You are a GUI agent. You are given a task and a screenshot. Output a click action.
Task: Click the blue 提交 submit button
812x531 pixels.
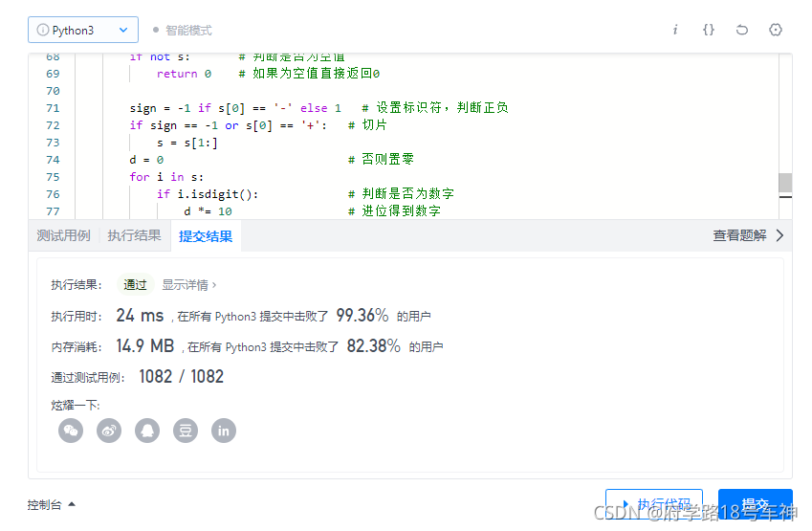[755, 503]
